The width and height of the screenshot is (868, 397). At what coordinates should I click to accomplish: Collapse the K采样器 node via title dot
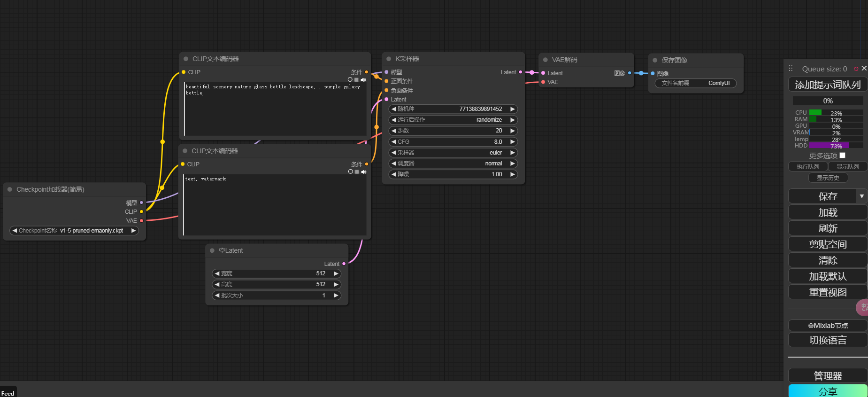click(x=389, y=59)
